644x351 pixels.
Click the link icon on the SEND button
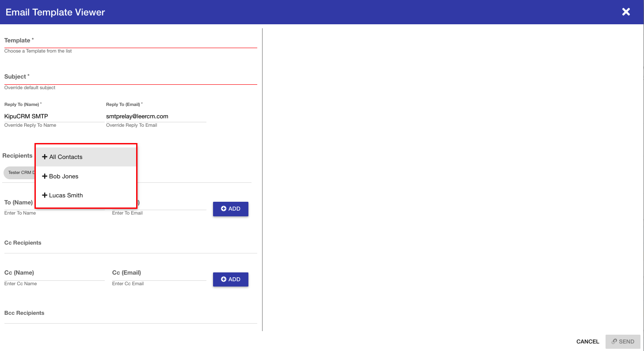point(614,341)
